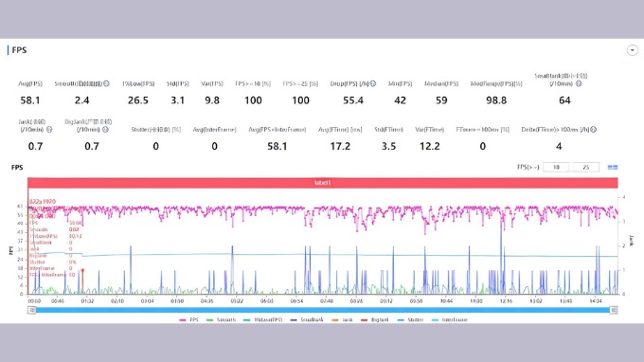Click the Var(FPS) value 9.8
The image size is (644, 362).
(x=212, y=100)
